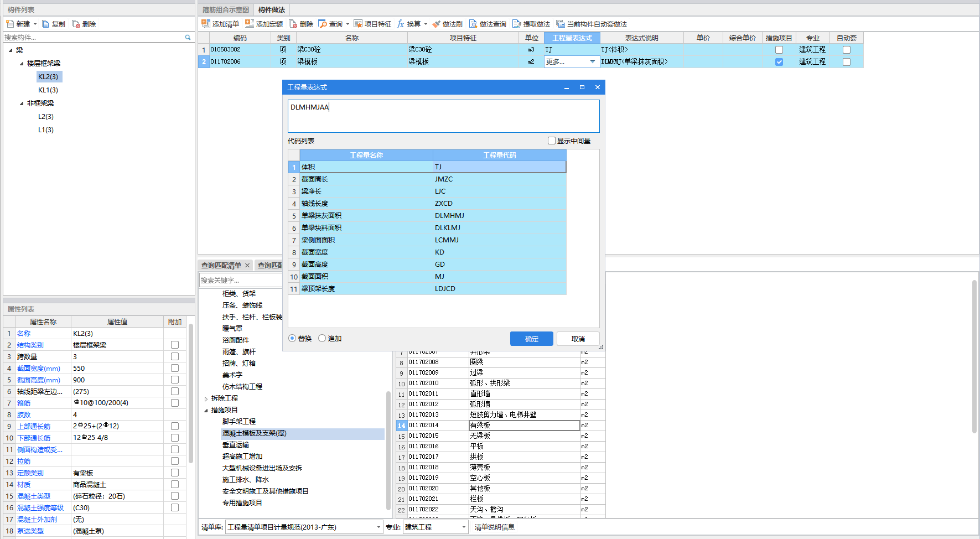Screen dimensions: 980x539
Task: Click the 添加清单 toolbar icon
Action: coord(206,24)
